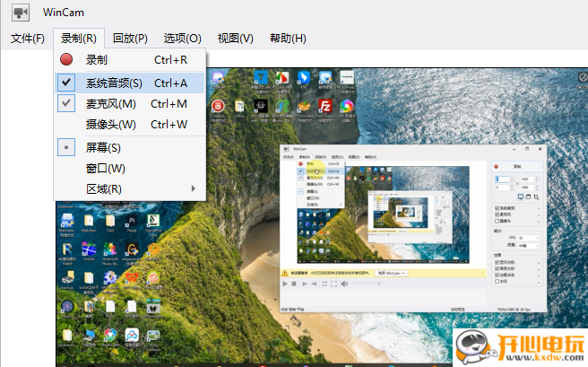This screenshot has width=588, height=367.
Task: Click the recursive preview thumbnail inside nested WinCam window
Action: coord(383,214)
